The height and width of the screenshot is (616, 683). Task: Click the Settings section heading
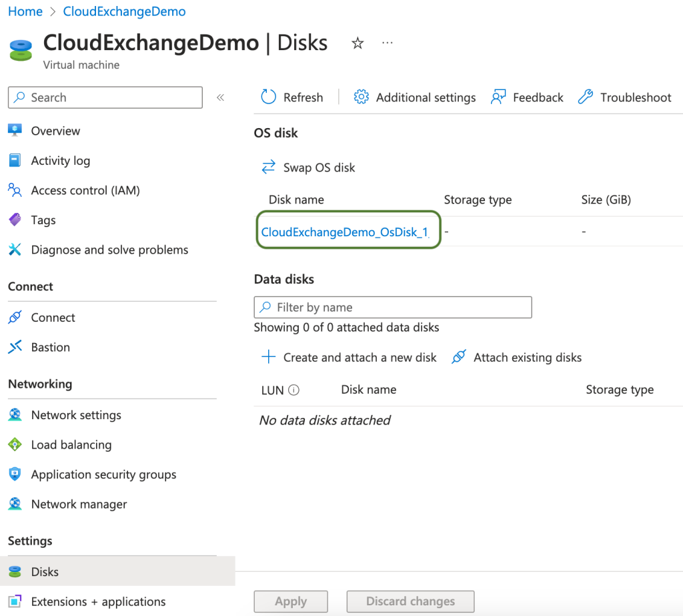click(x=30, y=541)
